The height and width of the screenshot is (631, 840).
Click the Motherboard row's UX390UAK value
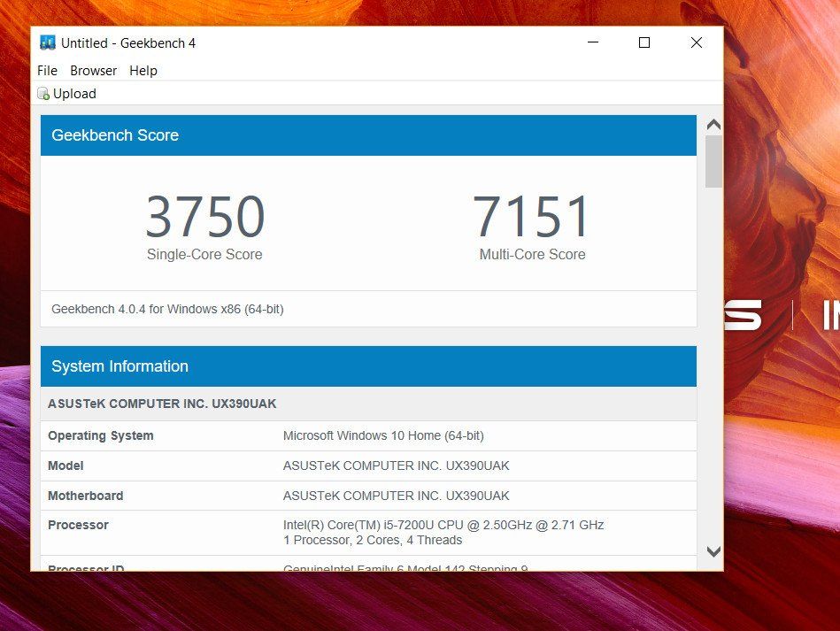coord(396,496)
